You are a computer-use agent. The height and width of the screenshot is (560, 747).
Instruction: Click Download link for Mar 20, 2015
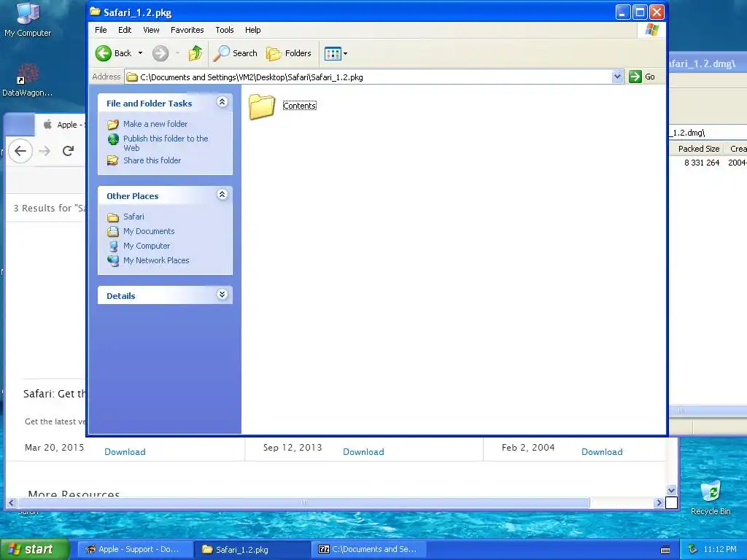(125, 452)
